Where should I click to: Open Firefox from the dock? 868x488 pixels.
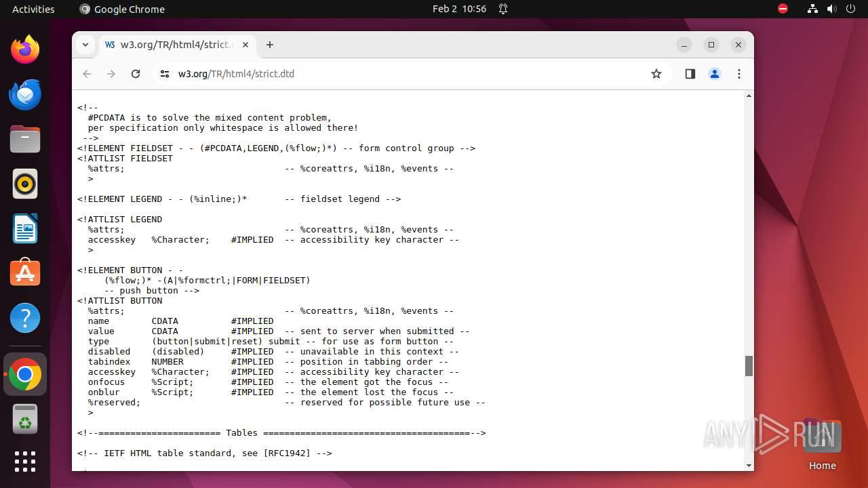click(x=25, y=49)
